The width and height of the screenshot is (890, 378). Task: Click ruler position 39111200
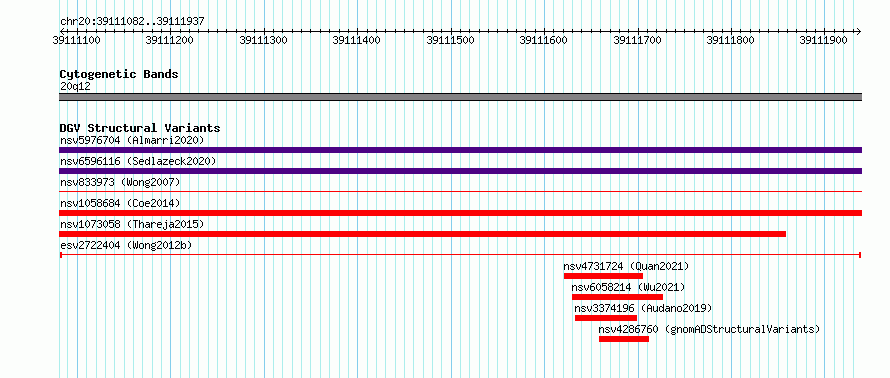coord(170,40)
